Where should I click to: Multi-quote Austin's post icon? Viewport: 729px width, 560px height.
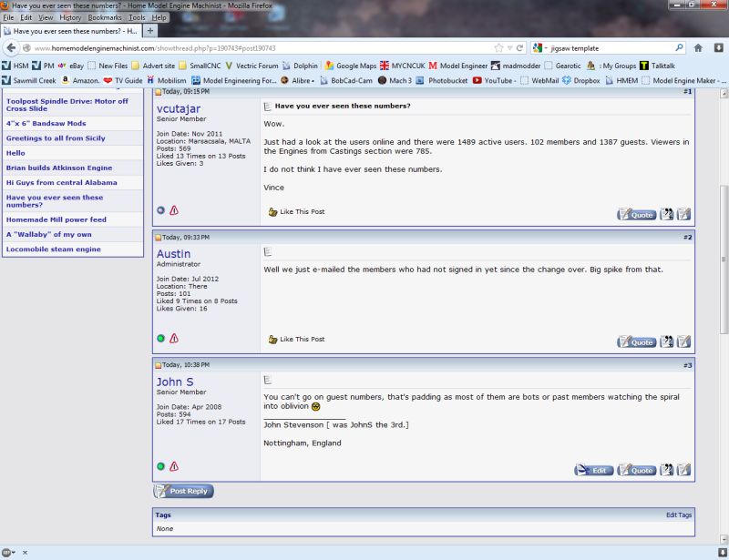pos(667,342)
